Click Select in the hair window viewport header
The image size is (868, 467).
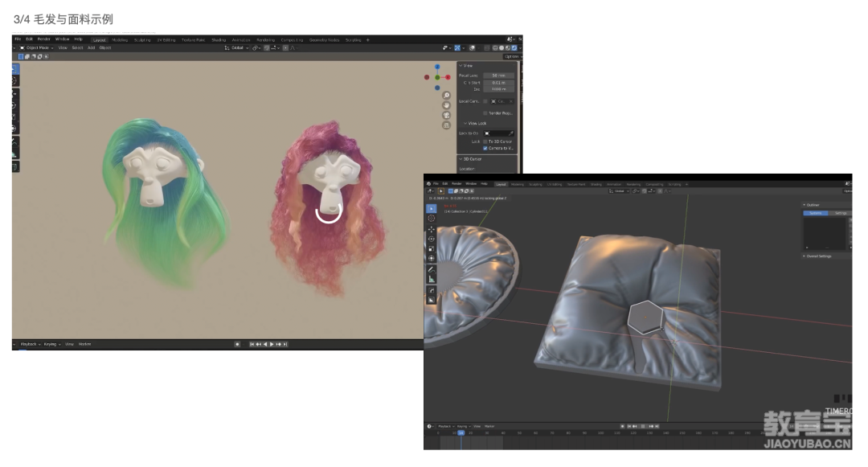77,48
